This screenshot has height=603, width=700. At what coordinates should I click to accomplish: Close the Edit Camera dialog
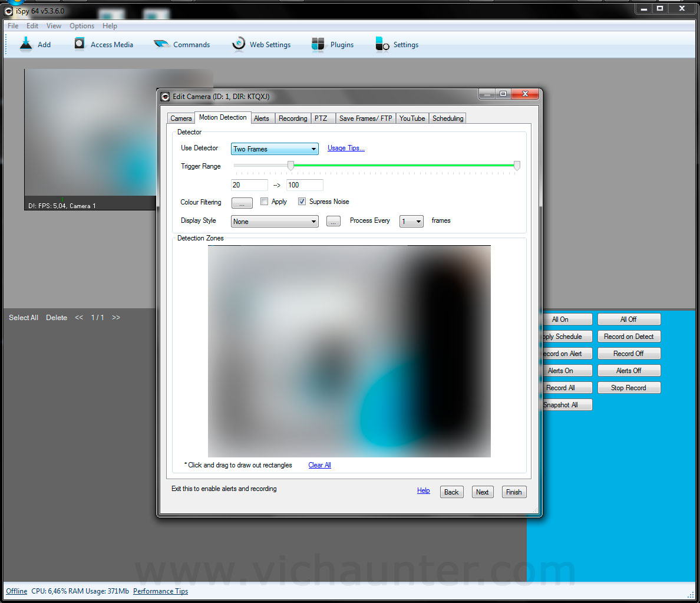(x=525, y=94)
